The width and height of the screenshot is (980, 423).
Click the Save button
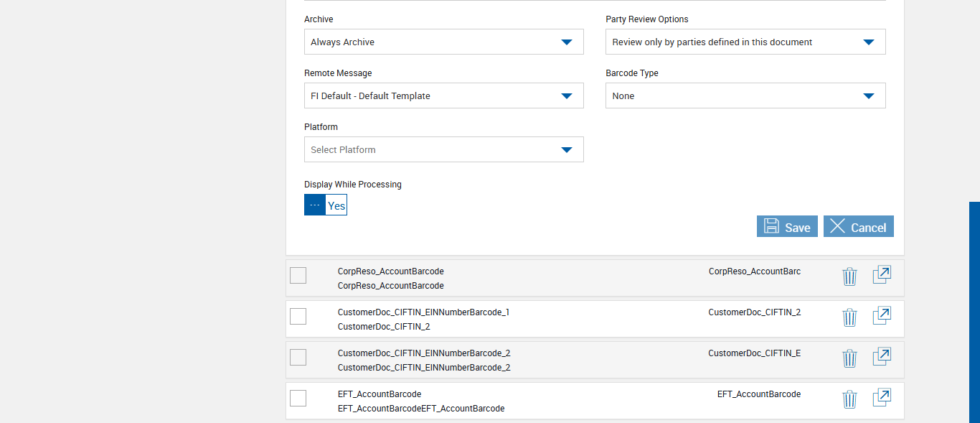pos(787,226)
